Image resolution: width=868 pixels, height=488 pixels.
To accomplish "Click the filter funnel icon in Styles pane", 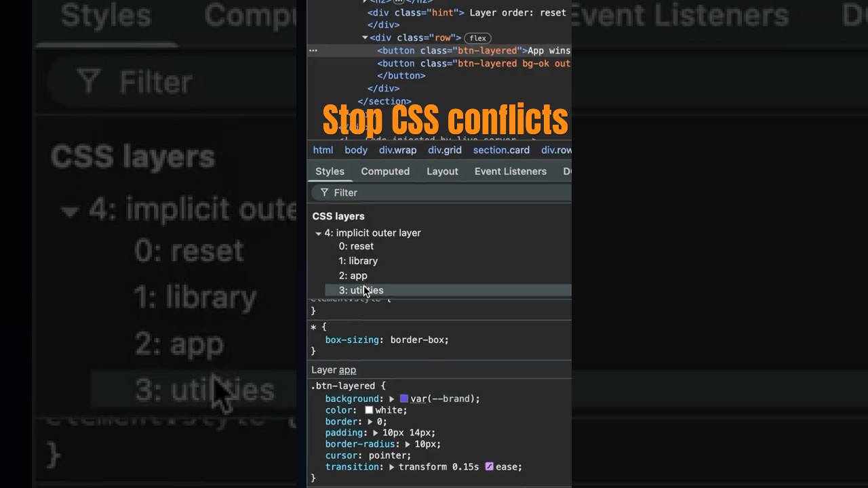I will point(324,193).
